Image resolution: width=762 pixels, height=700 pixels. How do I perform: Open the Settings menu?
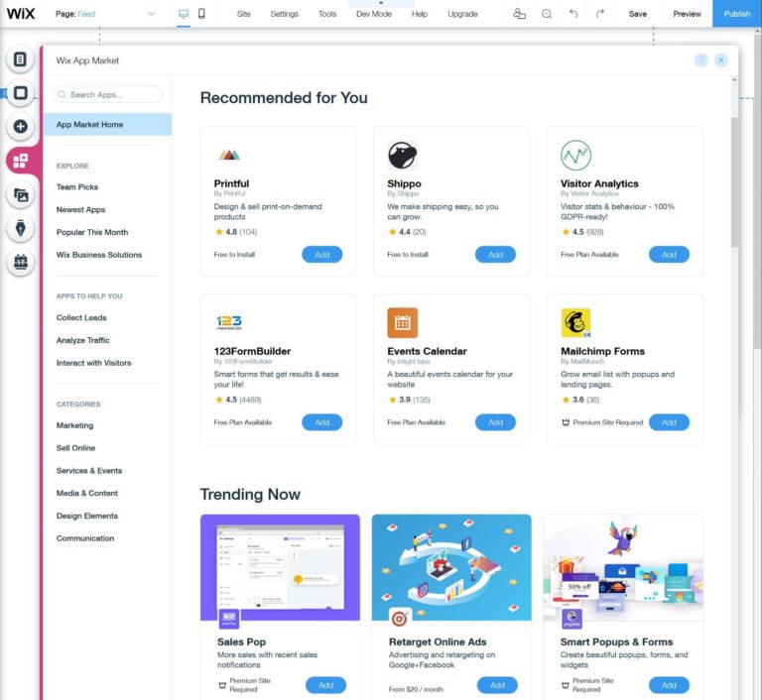[285, 14]
